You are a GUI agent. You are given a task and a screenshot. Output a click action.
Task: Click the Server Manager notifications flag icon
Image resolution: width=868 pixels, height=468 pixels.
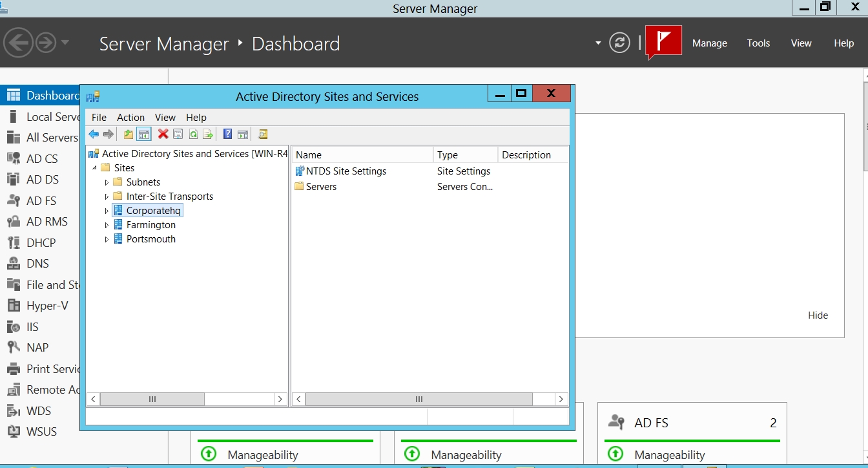(664, 42)
